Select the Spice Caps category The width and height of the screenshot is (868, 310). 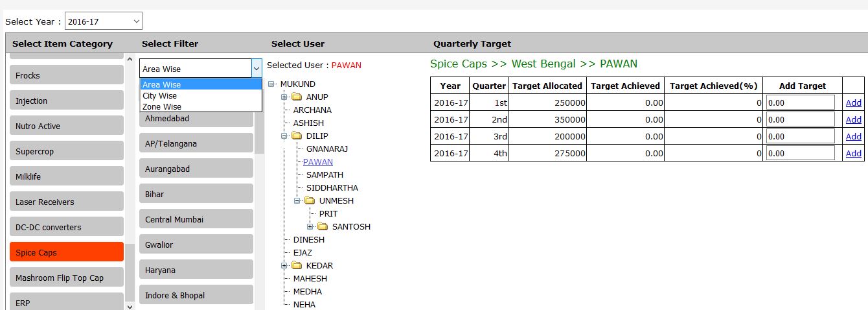(66, 252)
